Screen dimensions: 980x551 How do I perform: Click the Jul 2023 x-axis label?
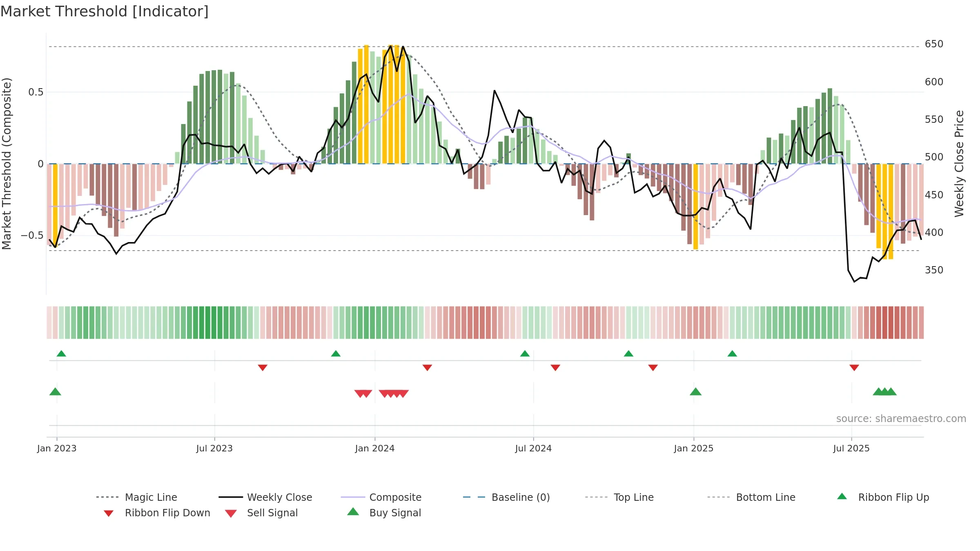pyautogui.click(x=214, y=448)
